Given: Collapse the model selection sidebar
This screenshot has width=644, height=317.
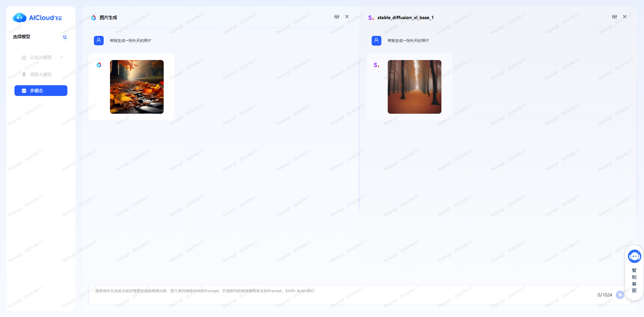Looking at the screenshot, I should (x=65, y=37).
